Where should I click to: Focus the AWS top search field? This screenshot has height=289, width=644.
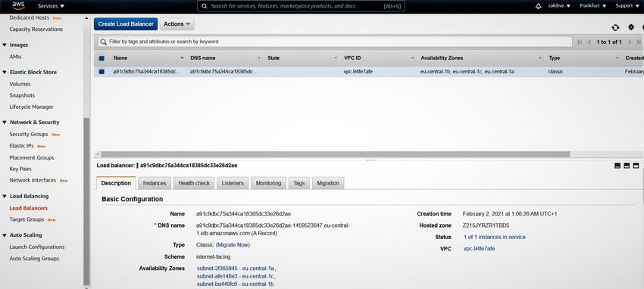point(301,6)
